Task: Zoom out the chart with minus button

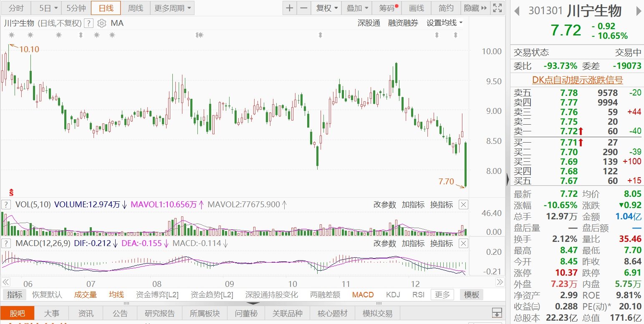Action: [304, 8]
